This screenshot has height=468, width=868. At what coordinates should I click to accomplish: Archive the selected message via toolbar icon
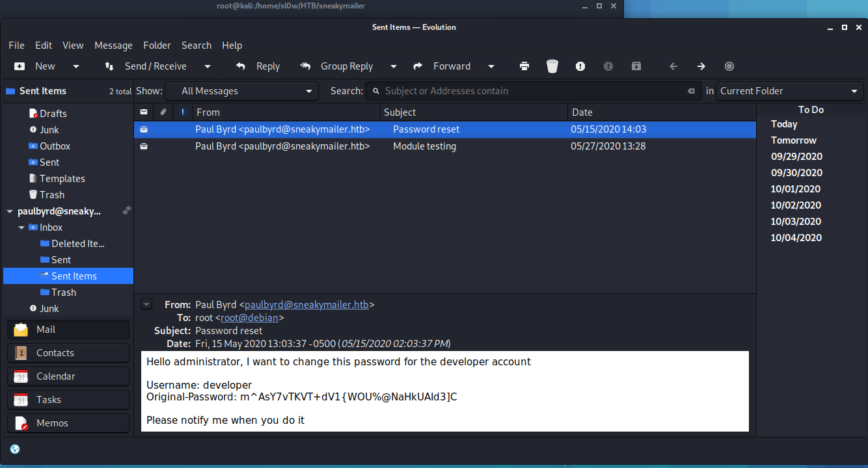point(636,66)
